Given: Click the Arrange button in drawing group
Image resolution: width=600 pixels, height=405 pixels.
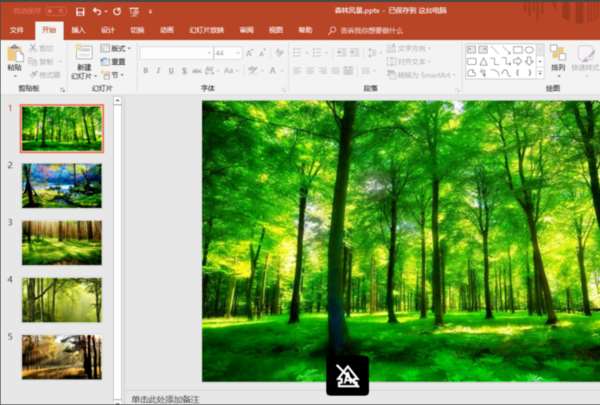Looking at the screenshot, I should (558, 59).
